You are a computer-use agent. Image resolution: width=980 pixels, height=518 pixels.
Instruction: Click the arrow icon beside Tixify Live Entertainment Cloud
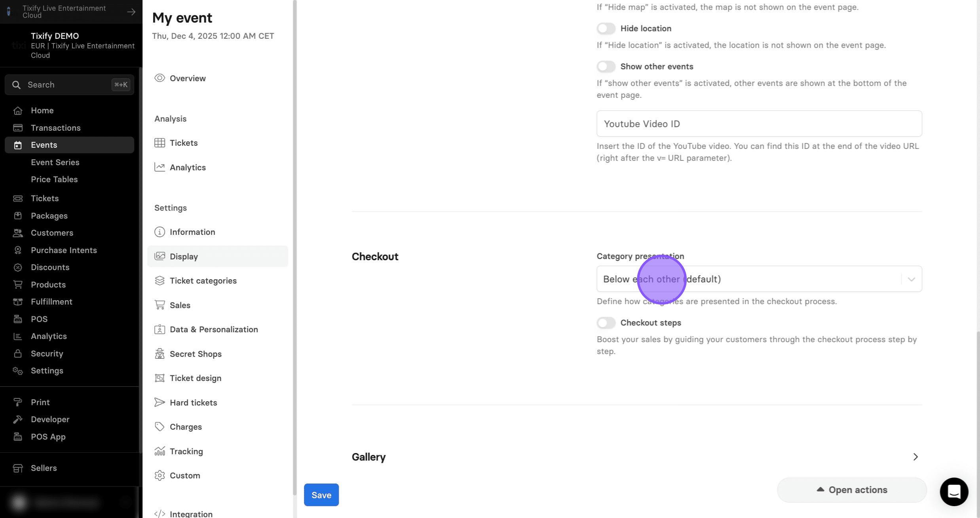(x=131, y=12)
